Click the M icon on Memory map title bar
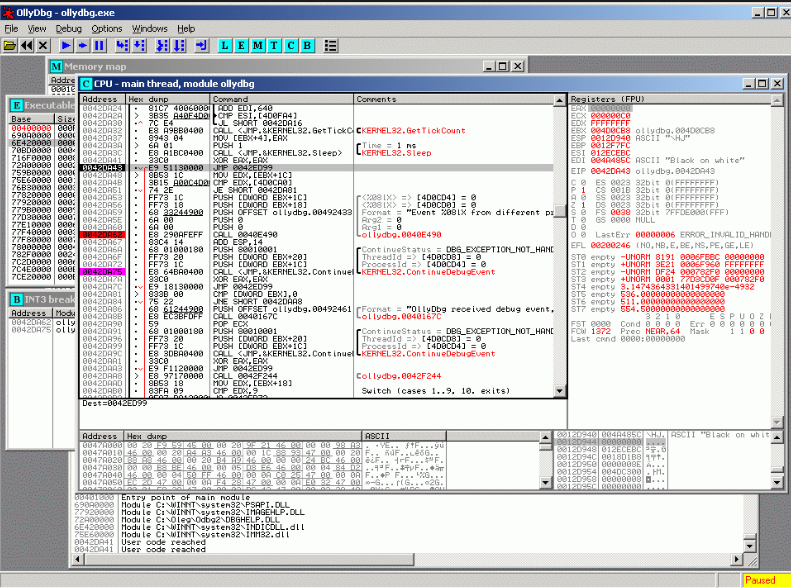The height and width of the screenshot is (588, 791). (x=56, y=66)
